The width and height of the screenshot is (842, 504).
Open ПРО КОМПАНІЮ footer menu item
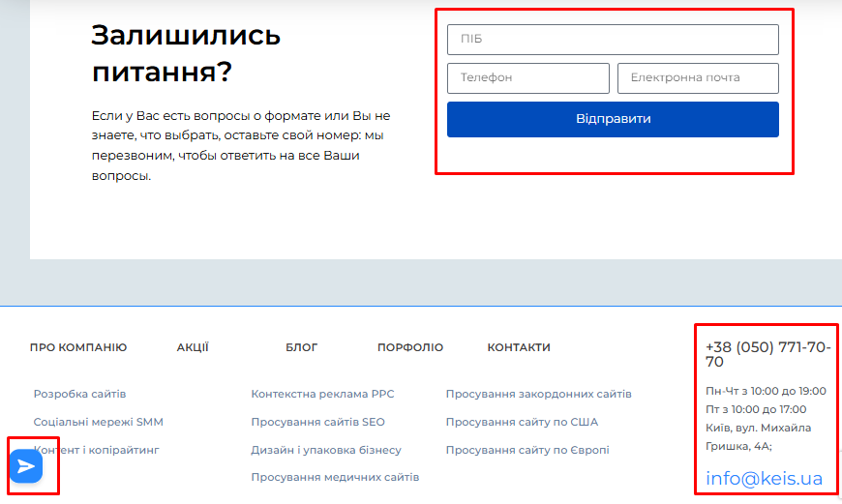click(78, 347)
